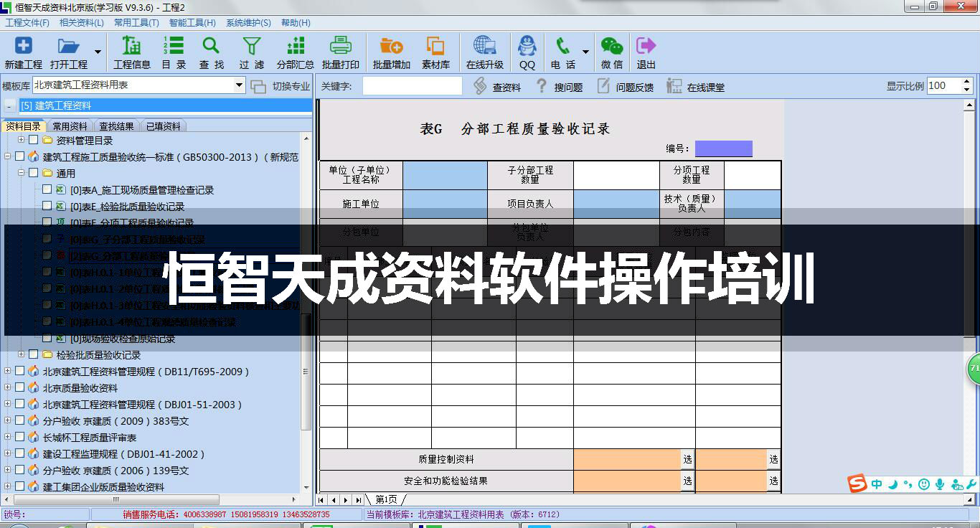
Task: Tick the 通用 folder checkbox
Action: click(x=33, y=173)
